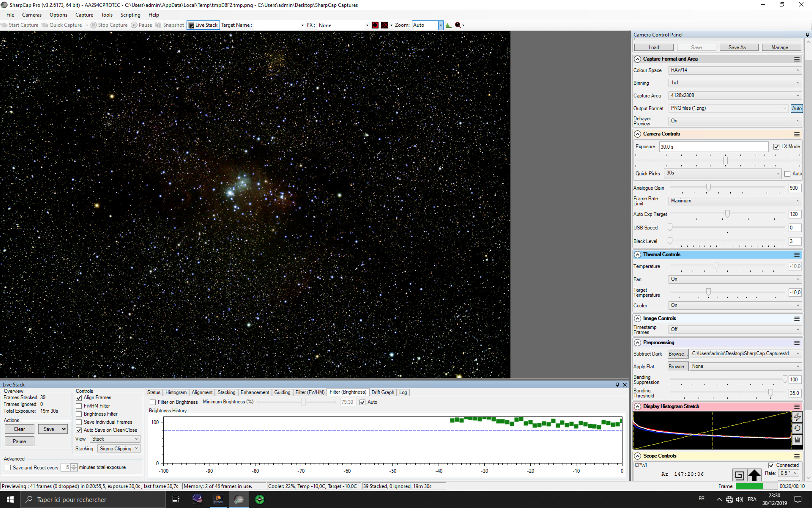Open the green crosshair app on the taskbar
This screenshot has height=508, width=812.
point(260,500)
